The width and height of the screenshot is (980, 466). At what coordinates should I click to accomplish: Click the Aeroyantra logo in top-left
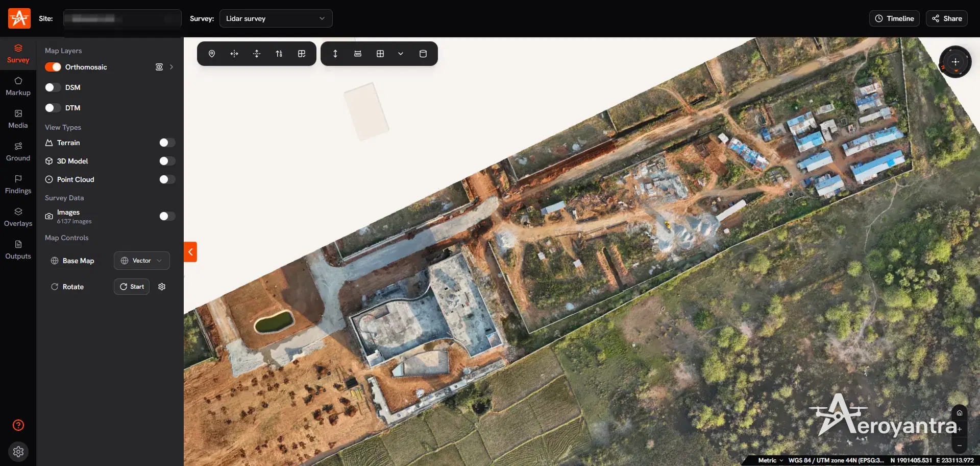(19, 18)
